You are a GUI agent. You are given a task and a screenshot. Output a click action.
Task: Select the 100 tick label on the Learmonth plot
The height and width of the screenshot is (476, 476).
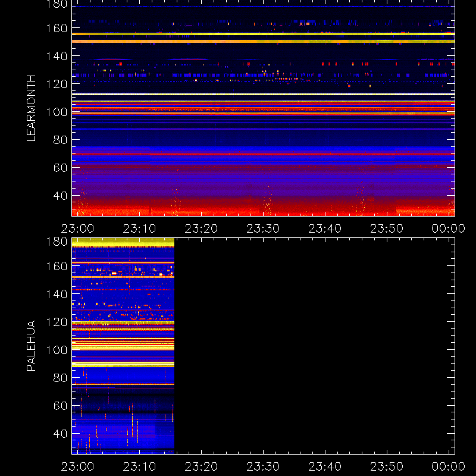(57, 112)
